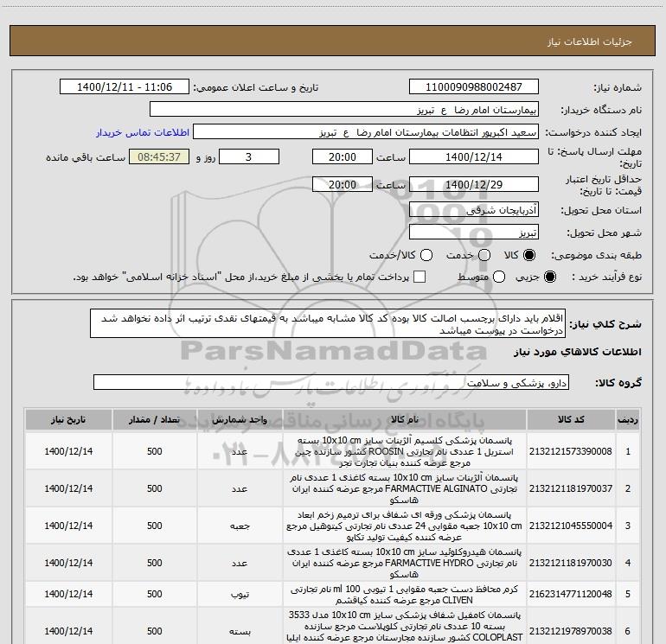
Task: Click the countdown timer 08:45:37
Action: 159,156
